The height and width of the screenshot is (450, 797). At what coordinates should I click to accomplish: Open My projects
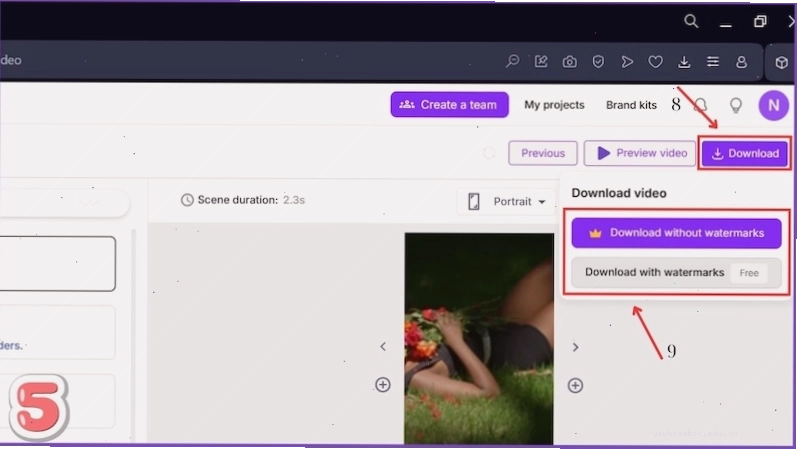pos(554,105)
